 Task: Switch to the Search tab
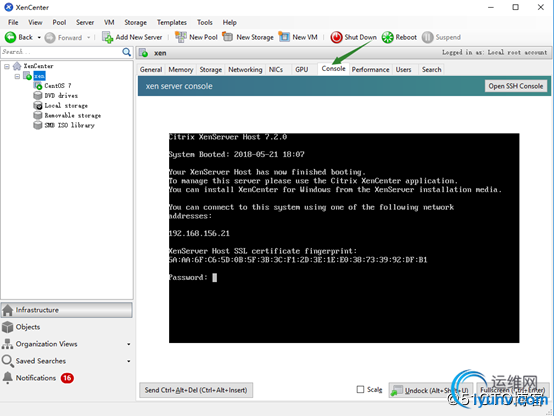432,70
